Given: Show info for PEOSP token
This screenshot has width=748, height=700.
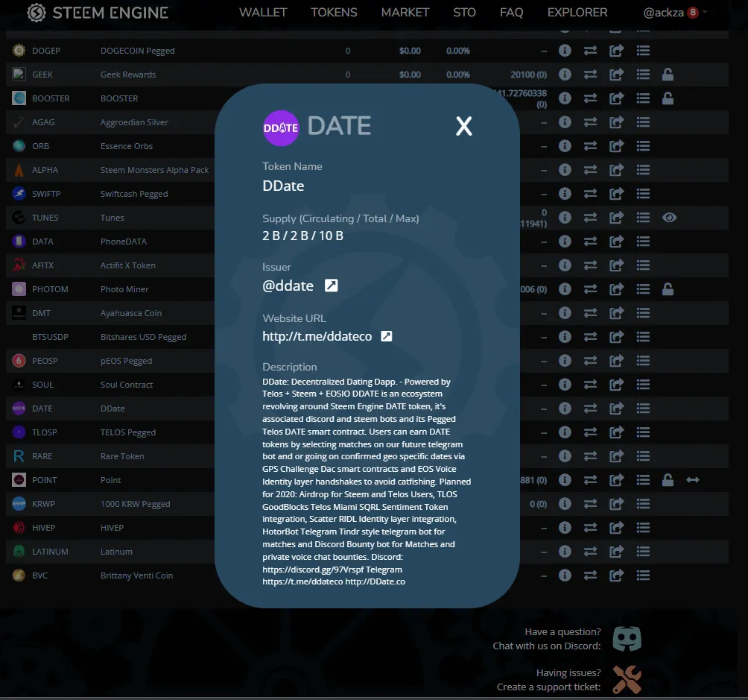Looking at the screenshot, I should (x=565, y=361).
